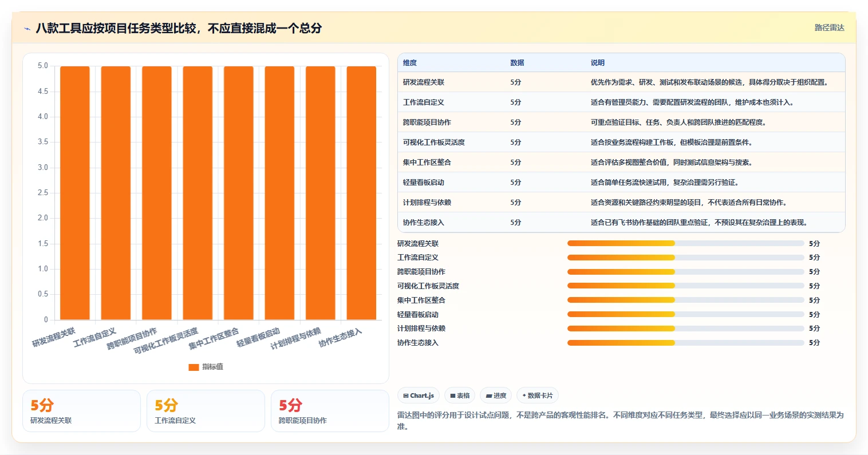Click the lightning icon beside the title
868x455 pixels.
coord(27,28)
